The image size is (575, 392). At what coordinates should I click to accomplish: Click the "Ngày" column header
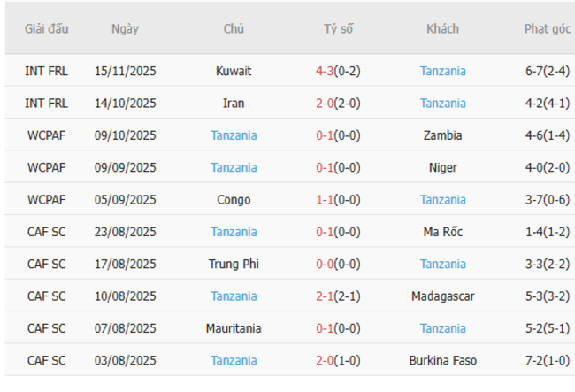[125, 28]
